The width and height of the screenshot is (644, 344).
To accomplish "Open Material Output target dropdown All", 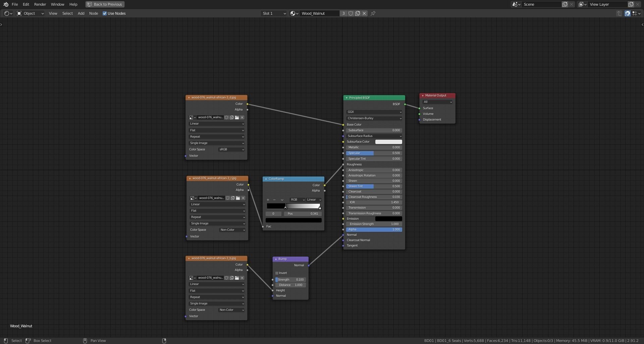I will point(437,102).
